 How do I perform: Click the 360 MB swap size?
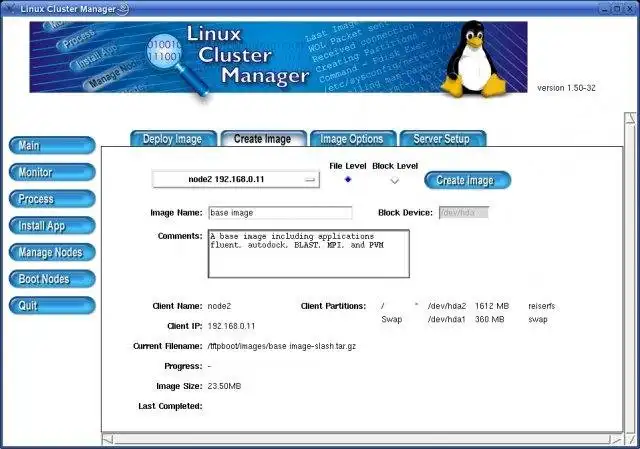click(489, 319)
